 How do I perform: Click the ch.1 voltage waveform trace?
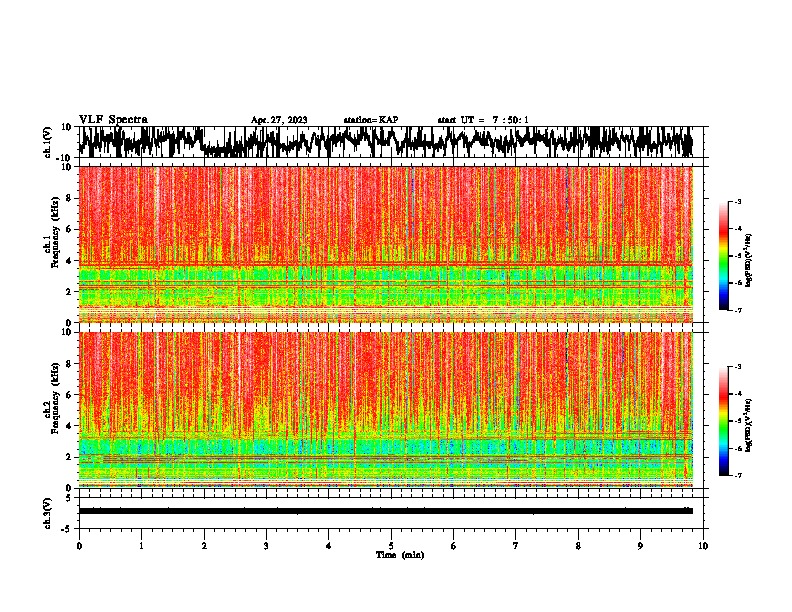click(385, 142)
